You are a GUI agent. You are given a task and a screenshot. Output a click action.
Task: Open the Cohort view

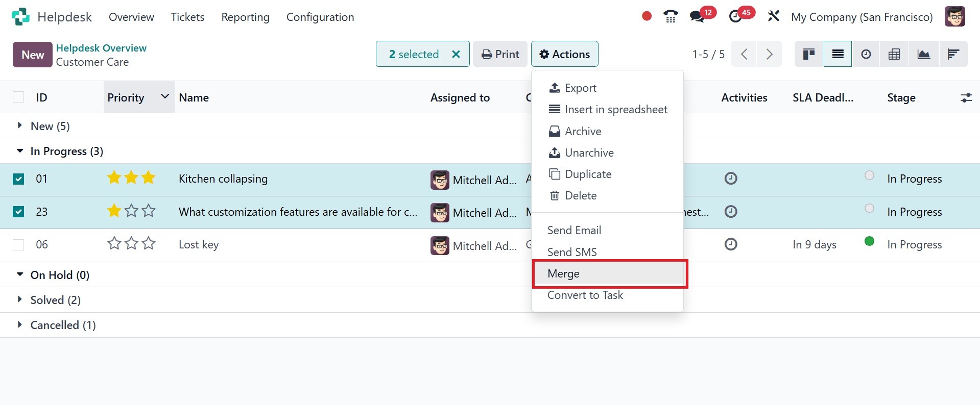(x=953, y=54)
